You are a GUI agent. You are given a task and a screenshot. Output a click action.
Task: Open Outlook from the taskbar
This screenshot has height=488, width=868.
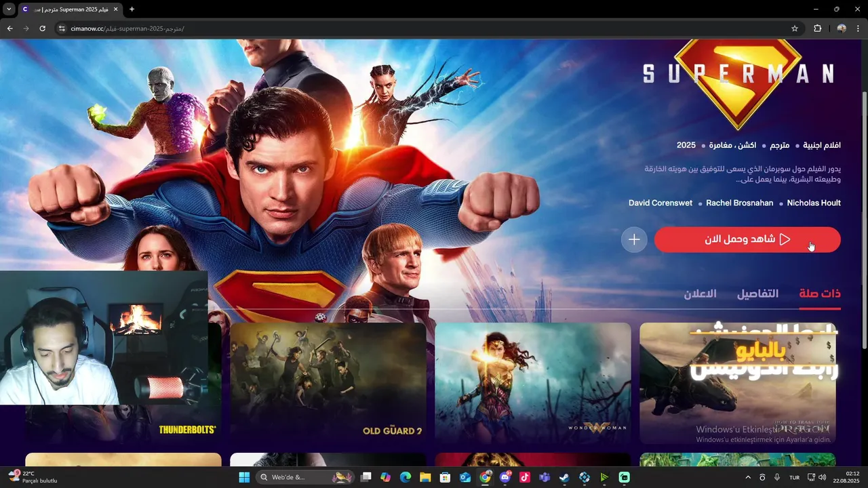[465, 477]
